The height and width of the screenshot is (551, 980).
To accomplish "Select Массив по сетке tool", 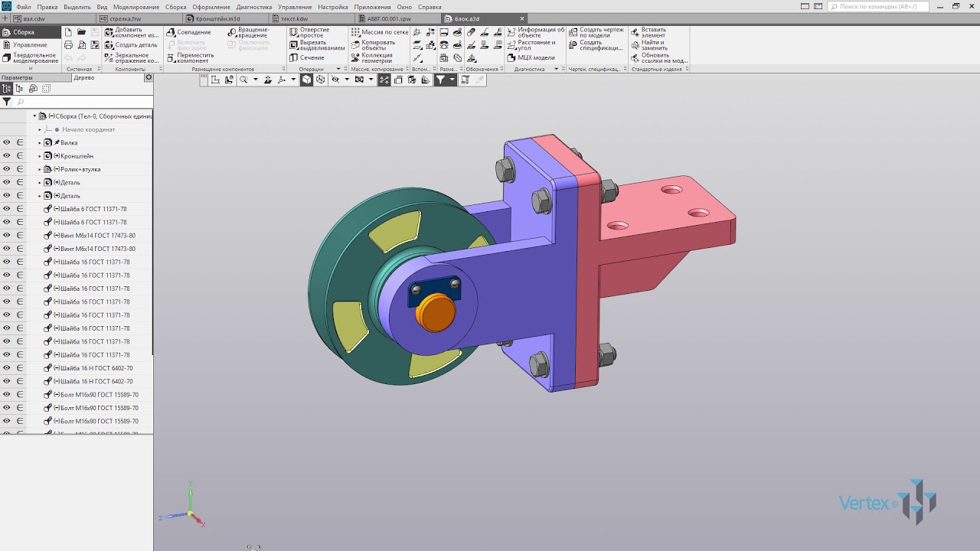I will pos(379,32).
